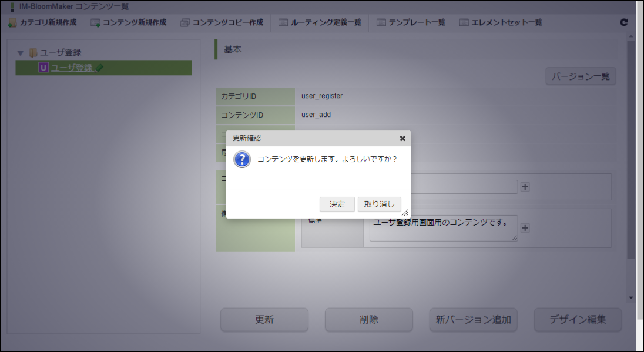Open the バージョン一覧 button
Viewport: 644px width, 352px height.
[581, 76]
